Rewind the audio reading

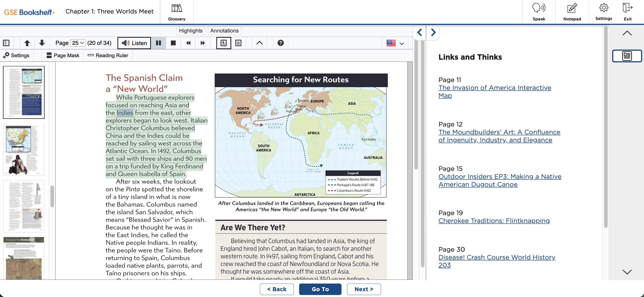[188, 43]
